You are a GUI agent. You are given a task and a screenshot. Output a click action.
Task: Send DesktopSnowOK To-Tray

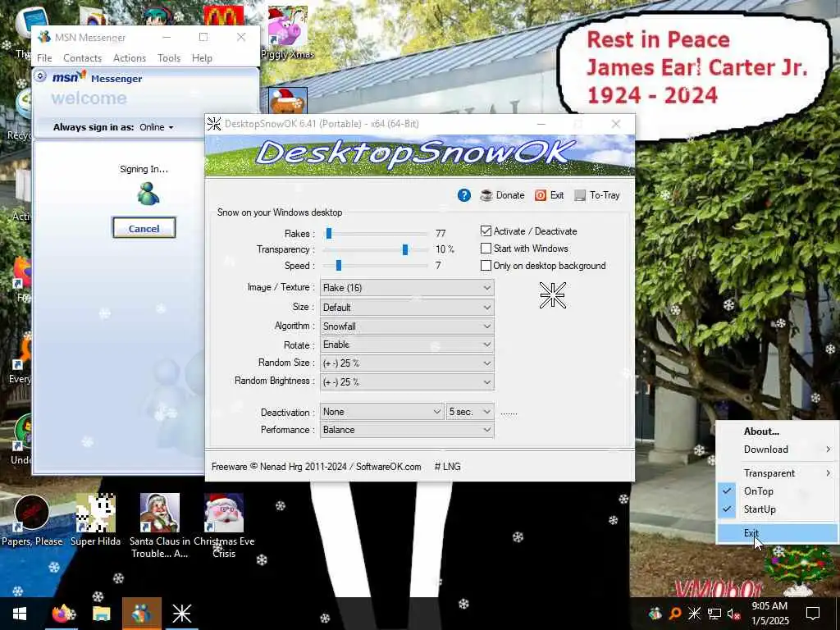[x=597, y=195]
